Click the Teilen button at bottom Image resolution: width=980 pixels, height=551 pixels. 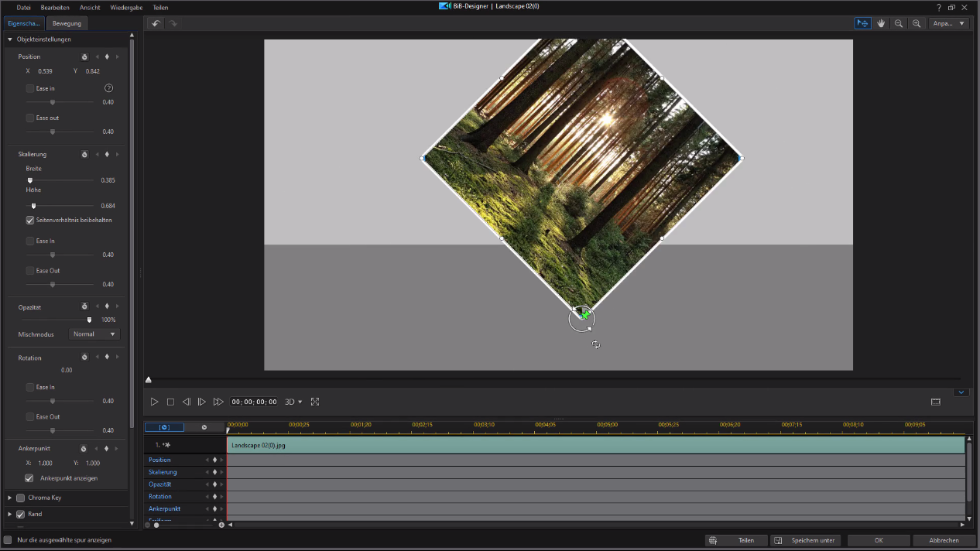(x=736, y=540)
